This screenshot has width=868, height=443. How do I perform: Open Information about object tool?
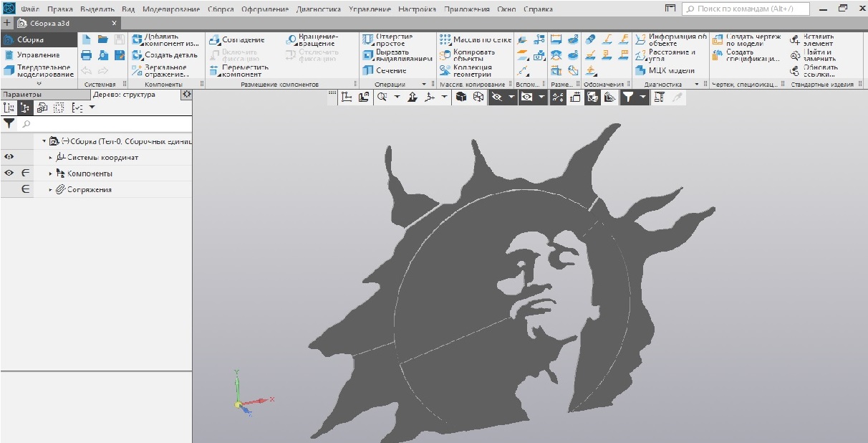click(x=671, y=39)
